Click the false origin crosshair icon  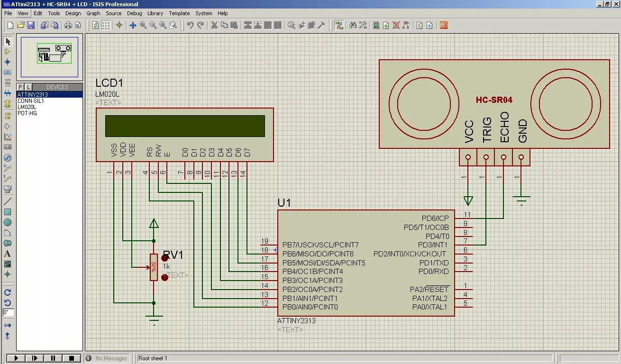[119, 25]
